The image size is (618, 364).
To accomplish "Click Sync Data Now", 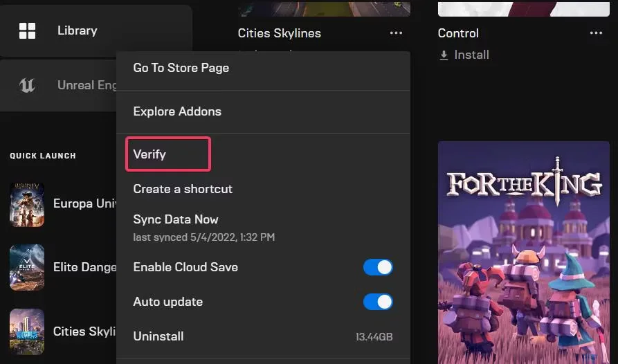I will pos(176,219).
